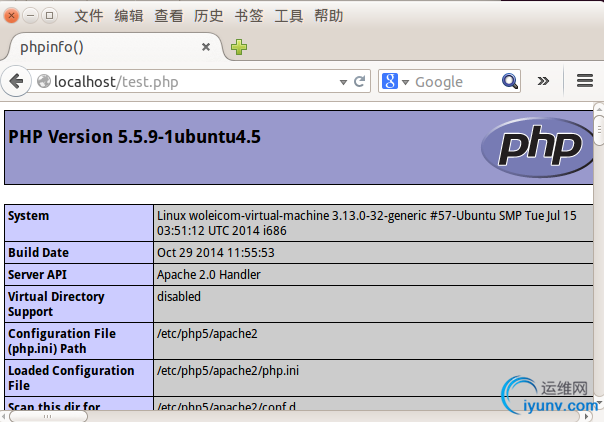
Task: Open the 工具 menu
Action: (x=289, y=16)
